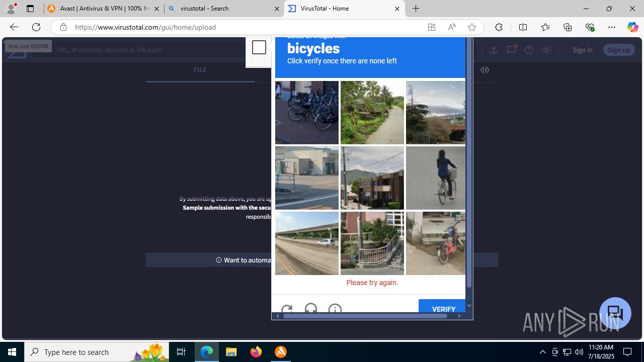
Task: Open the browser profile icon
Action: point(11,9)
